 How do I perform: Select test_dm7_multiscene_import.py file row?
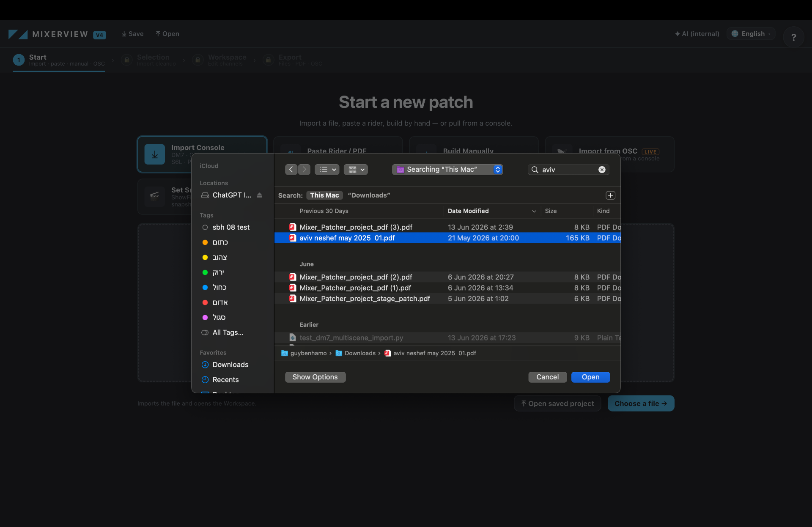(447, 338)
